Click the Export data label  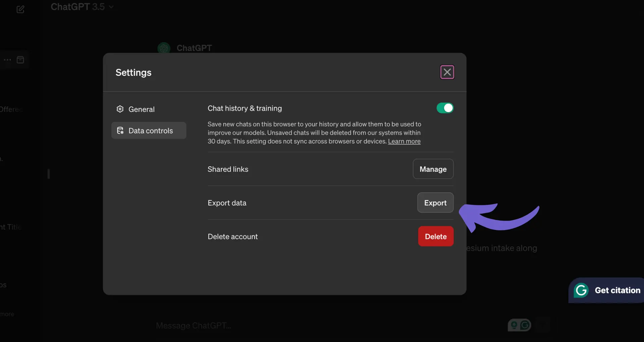tap(227, 203)
